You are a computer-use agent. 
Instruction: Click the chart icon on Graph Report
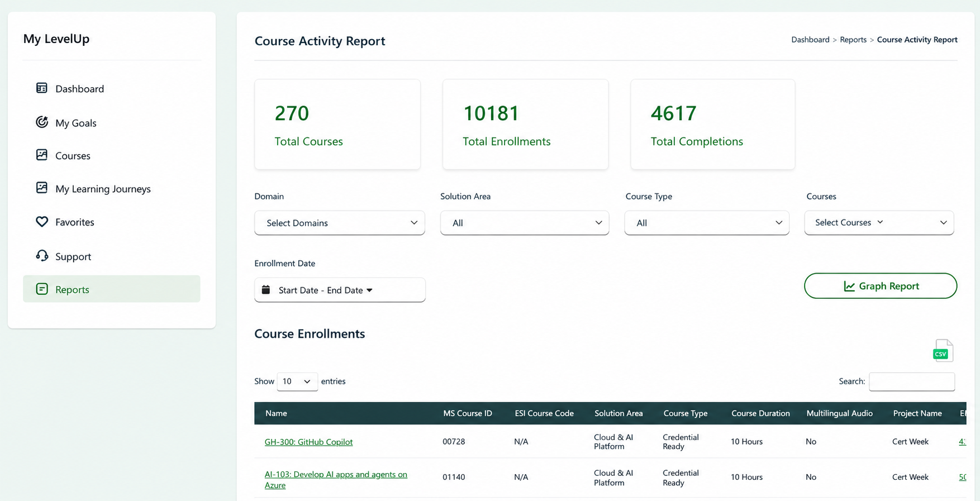click(849, 286)
